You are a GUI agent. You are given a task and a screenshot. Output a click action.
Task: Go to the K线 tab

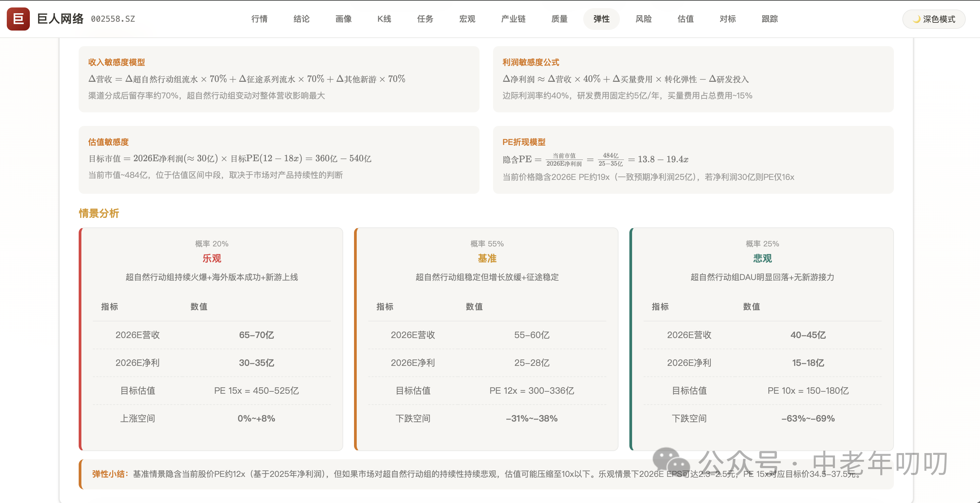click(x=384, y=19)
